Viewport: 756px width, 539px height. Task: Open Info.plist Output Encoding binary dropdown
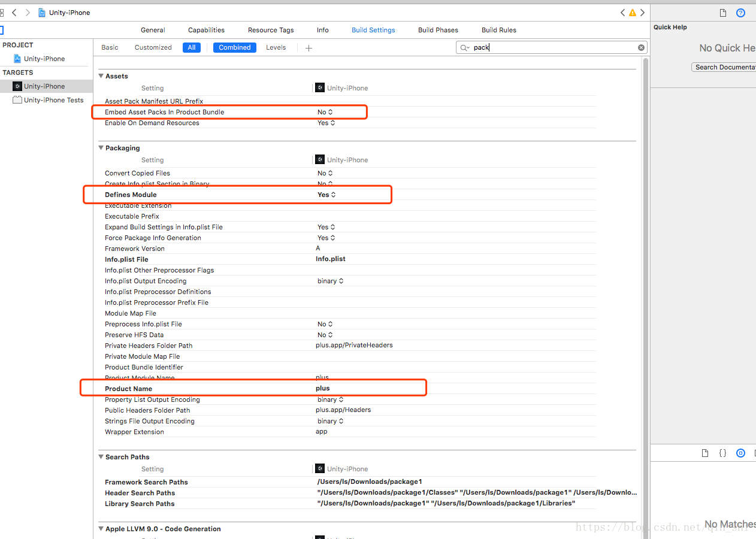tap(330, 281)
